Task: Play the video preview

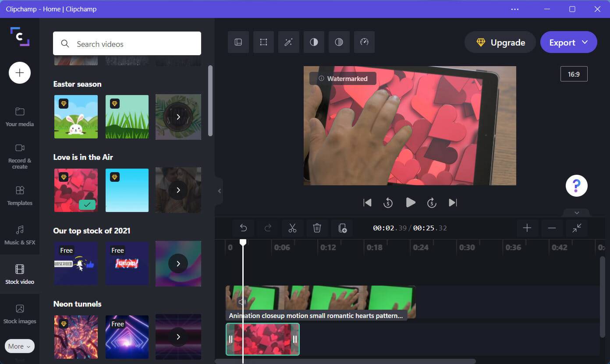Action: pyautogui.click(x=410, y=202)
